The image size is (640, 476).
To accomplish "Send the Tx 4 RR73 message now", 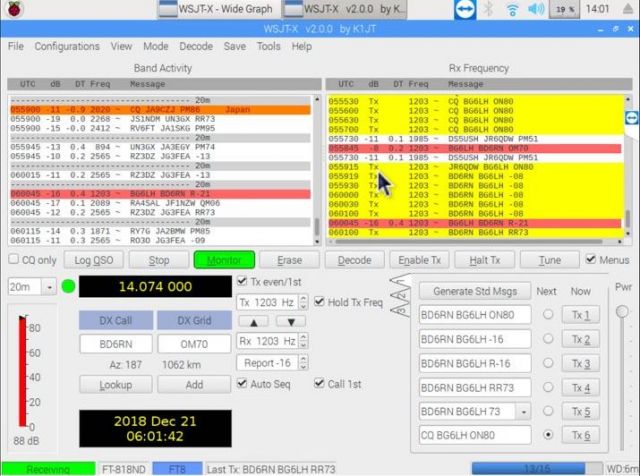I will (x=580, y=388).
